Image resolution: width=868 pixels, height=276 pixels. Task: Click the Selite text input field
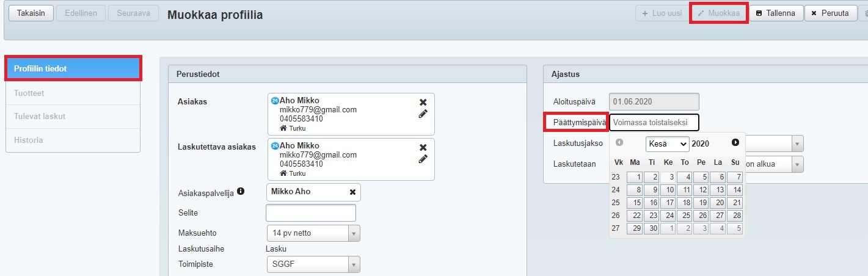[x=311, y=213]
